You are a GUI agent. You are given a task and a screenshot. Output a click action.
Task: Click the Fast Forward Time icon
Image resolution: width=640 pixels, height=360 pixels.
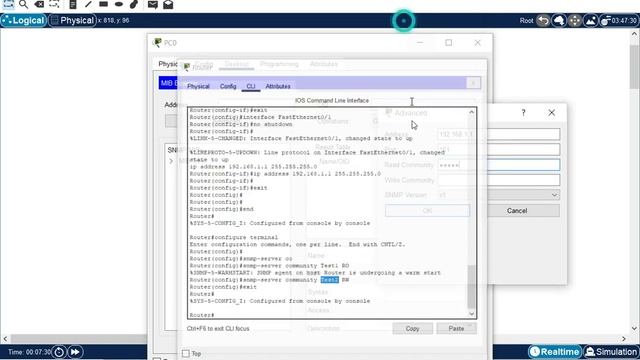click(x=75, y=352)
